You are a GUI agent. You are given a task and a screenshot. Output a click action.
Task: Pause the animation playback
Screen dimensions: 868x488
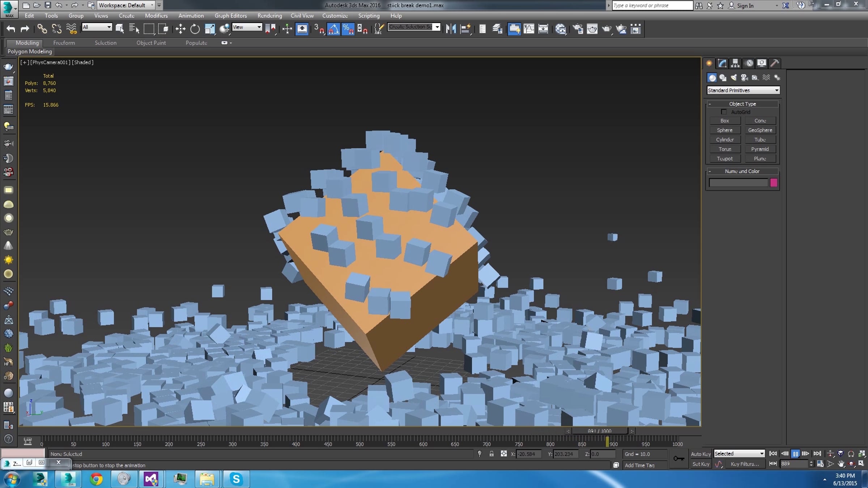point(795,454)
